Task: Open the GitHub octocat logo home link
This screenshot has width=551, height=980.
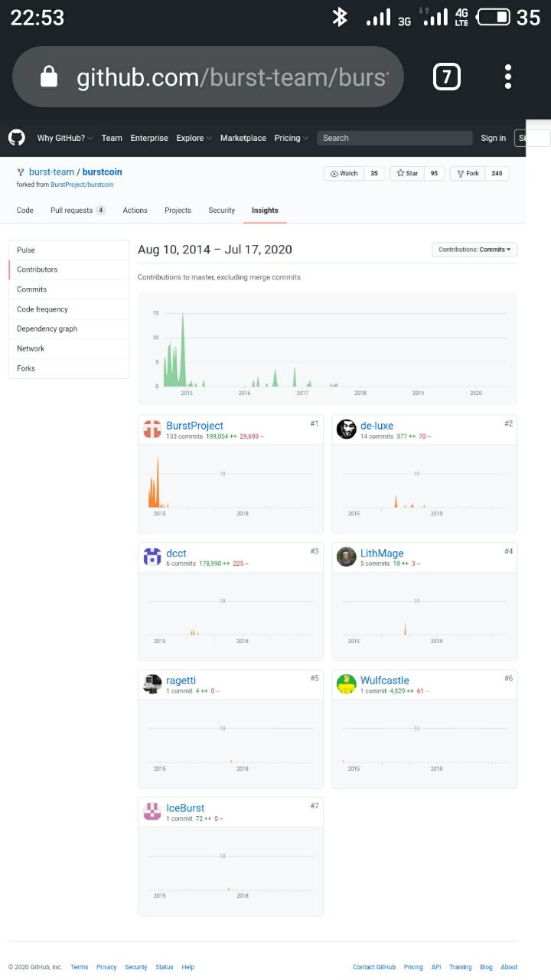Action: tap(17, 138)
